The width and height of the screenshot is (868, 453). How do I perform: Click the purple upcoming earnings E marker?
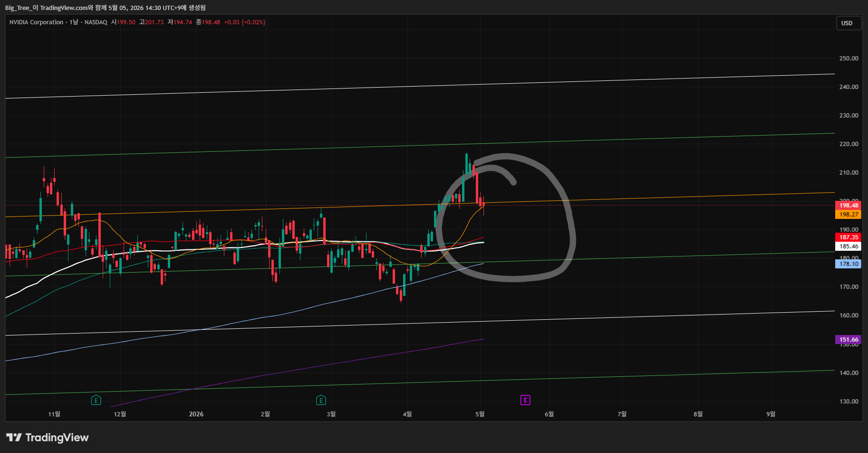coord(525,400)
